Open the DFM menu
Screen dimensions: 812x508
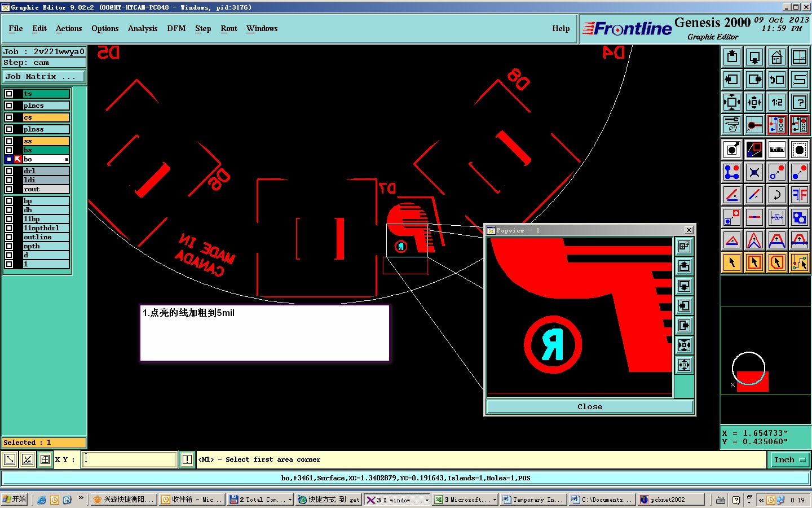tap(176, 28)
